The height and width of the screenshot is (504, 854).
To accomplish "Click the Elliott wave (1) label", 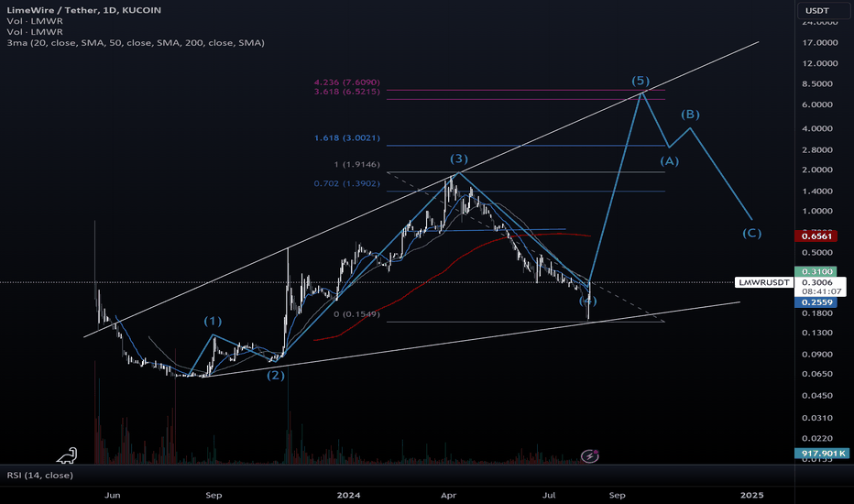I will pyautogui.click(x=213, y=321).
